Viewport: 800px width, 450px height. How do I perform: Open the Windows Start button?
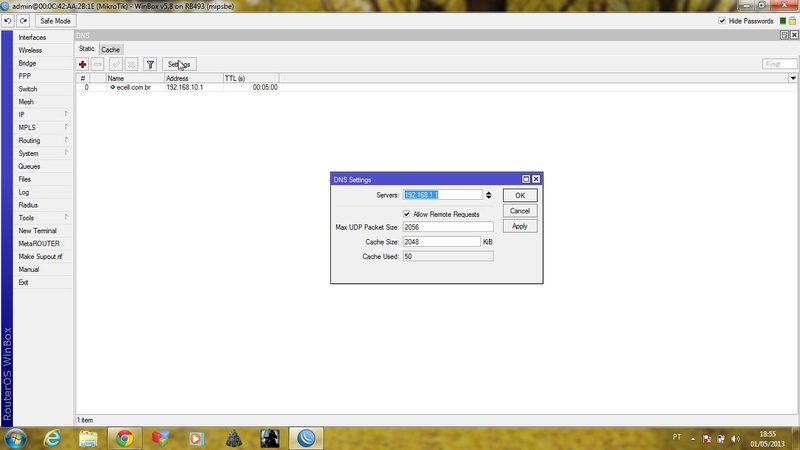click(15, 438)
